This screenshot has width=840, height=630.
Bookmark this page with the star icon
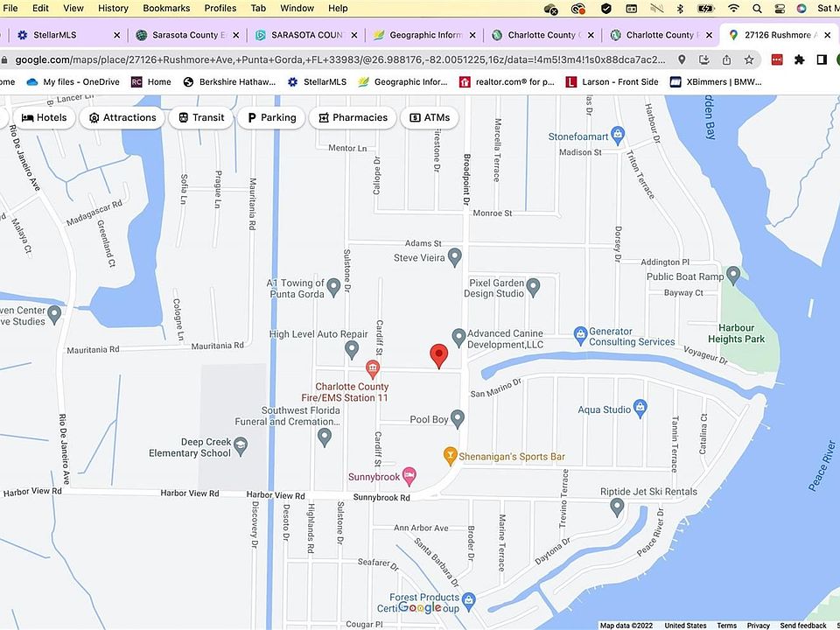749,59
